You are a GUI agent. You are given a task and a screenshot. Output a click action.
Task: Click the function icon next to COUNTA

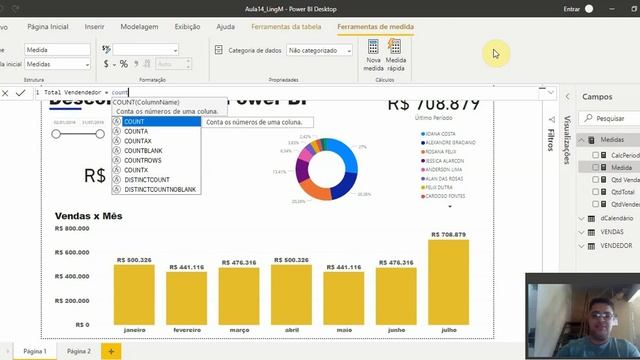point(117,131)
